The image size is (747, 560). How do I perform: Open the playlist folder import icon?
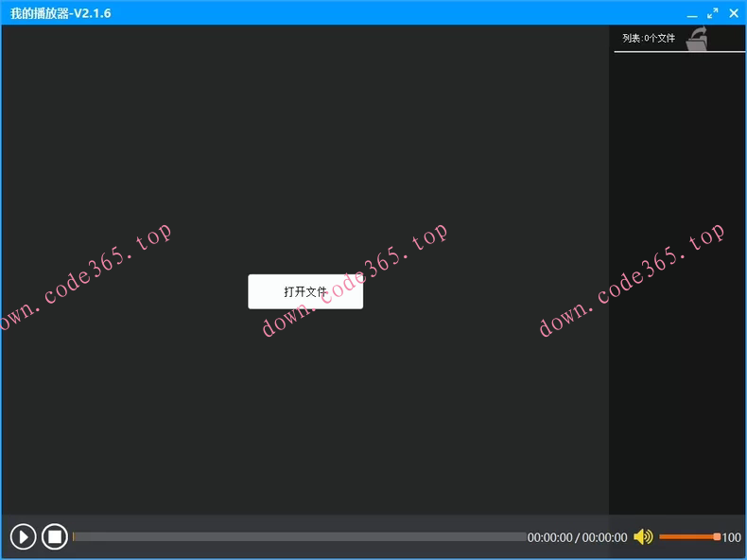697,38
